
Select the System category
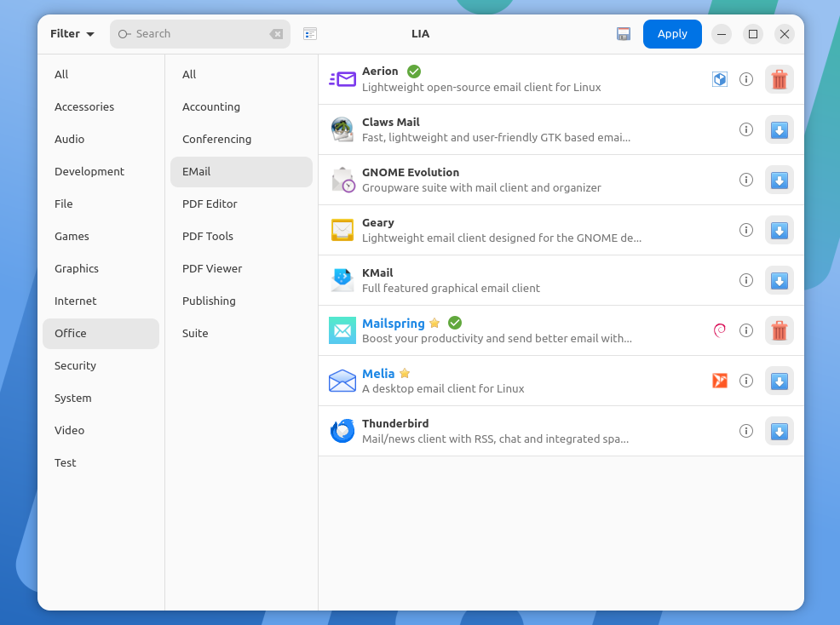[x=101, y=399]
